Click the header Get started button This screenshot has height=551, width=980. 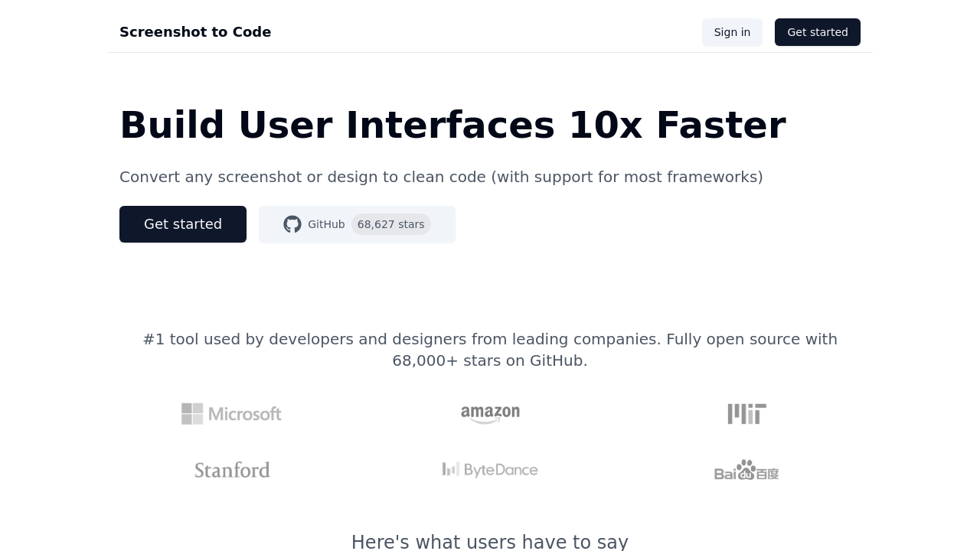point(818,32)
